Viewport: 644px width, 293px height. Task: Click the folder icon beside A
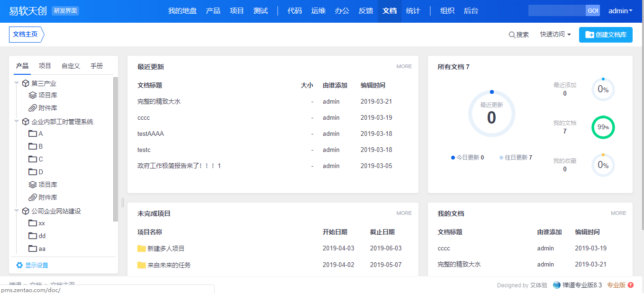(33, 133)
